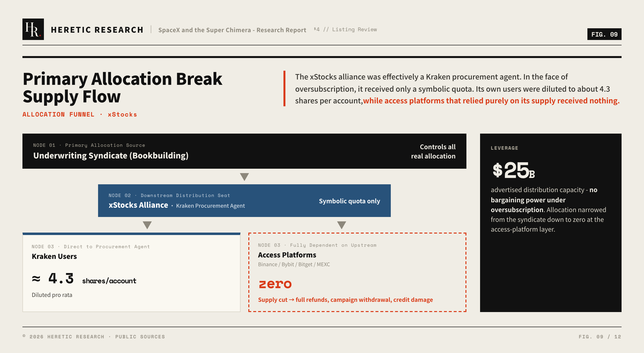Image resolution: width=644 pixels, height=353 pixels.
Task: Click the "$25B" figure
Action: click(x=513, y=170)
